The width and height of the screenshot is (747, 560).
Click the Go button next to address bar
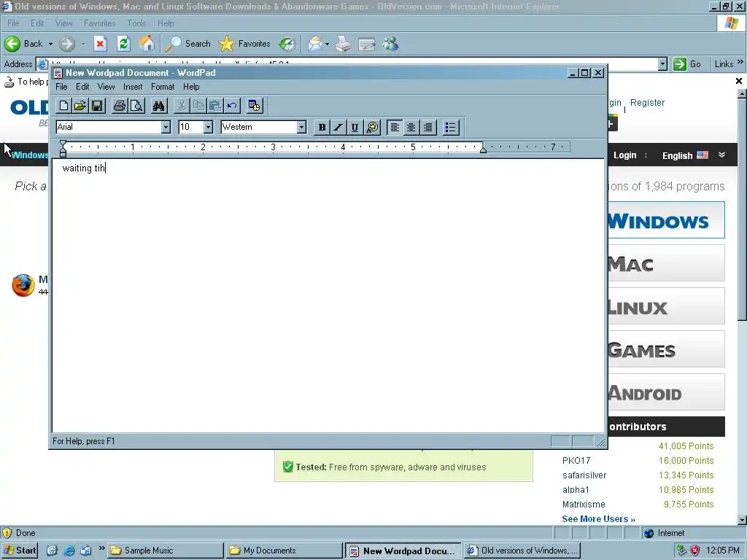click(687, 64)
